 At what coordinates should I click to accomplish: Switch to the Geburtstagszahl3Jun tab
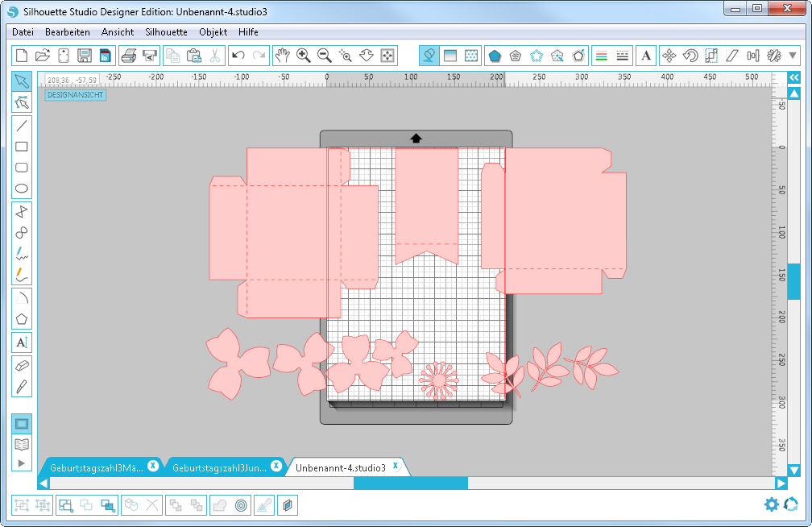[219, 467]
